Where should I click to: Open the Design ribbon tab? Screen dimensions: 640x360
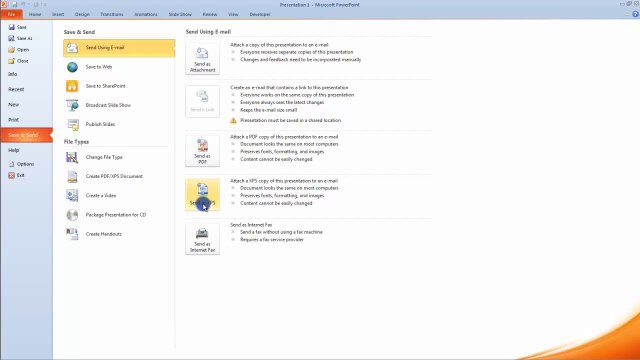click(x=82, y=14)
